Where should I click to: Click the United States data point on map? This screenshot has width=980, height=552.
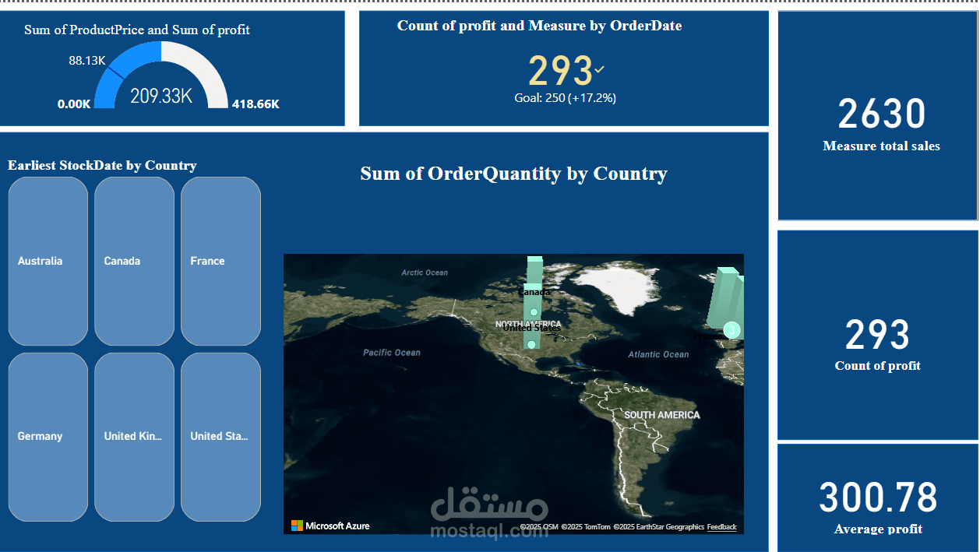pyautogui.click(x=531, y=344)
